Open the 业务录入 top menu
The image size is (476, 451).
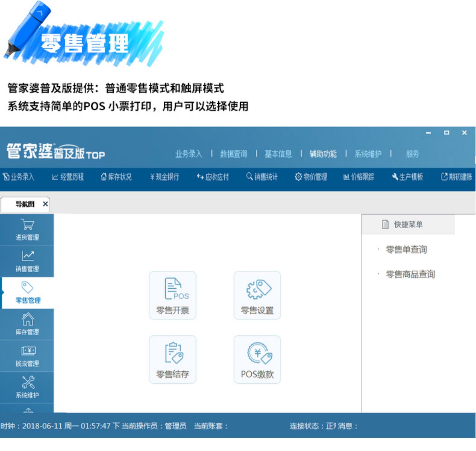pyautogui.click(x=188, y=154)
